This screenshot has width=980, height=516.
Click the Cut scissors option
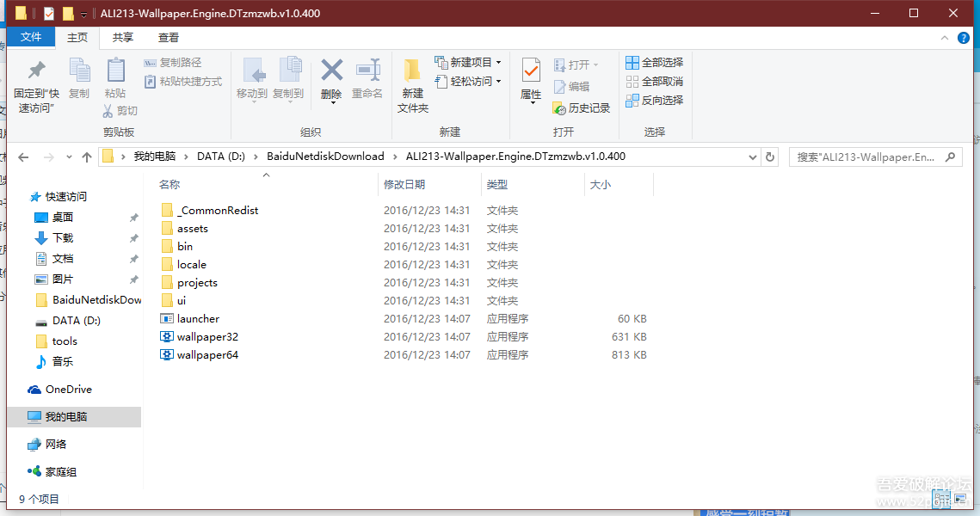(120, 111)
